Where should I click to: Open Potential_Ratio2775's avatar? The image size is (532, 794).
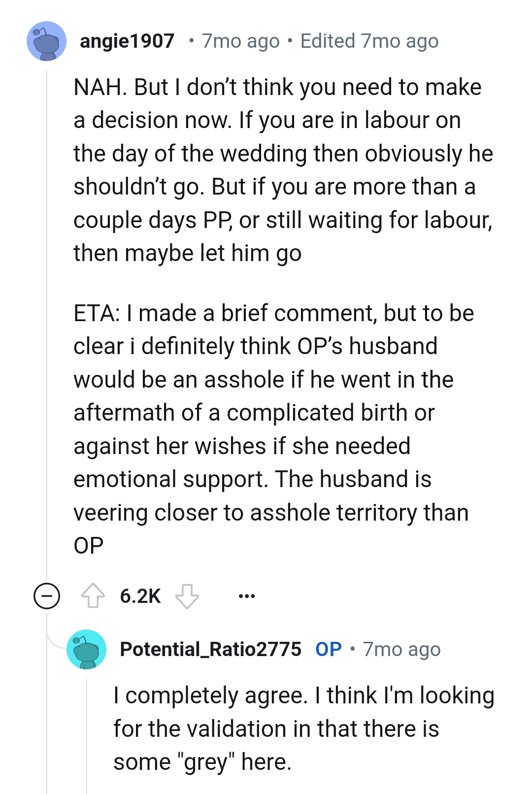(x=86, y=649)
